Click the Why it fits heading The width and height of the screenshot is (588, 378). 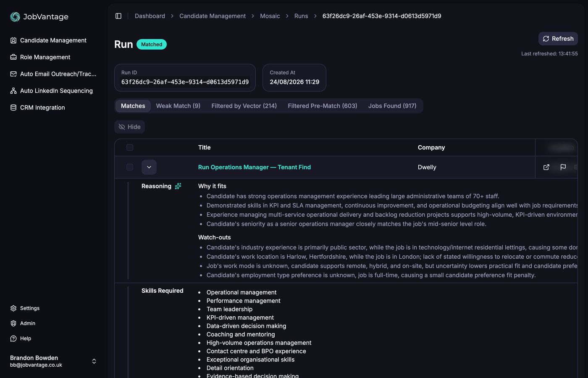[x=212, y=186]
